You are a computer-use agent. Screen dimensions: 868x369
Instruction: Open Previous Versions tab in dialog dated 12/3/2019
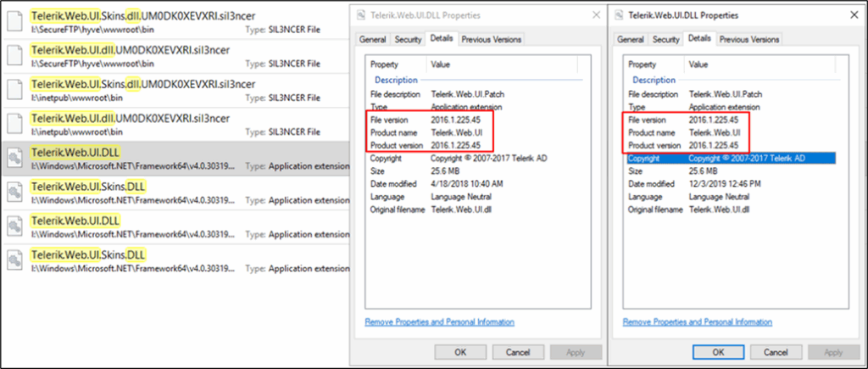pyautogui.click(x=749, y=39)
